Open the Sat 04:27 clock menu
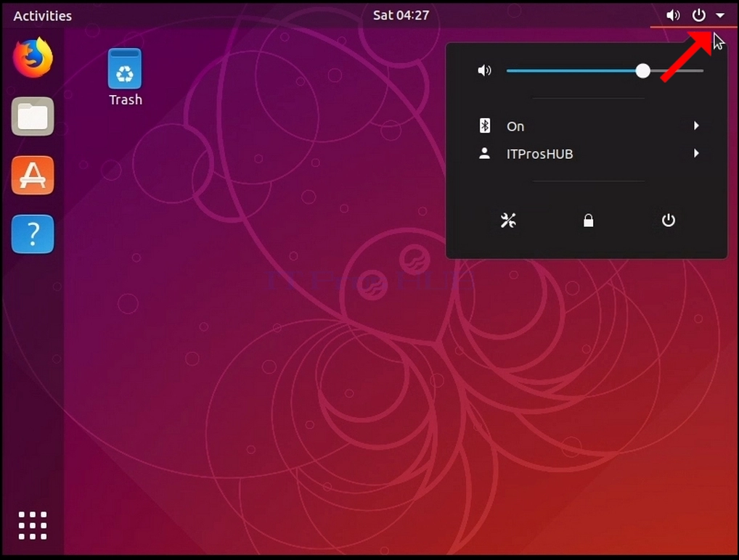 click(x=401, y=15)
